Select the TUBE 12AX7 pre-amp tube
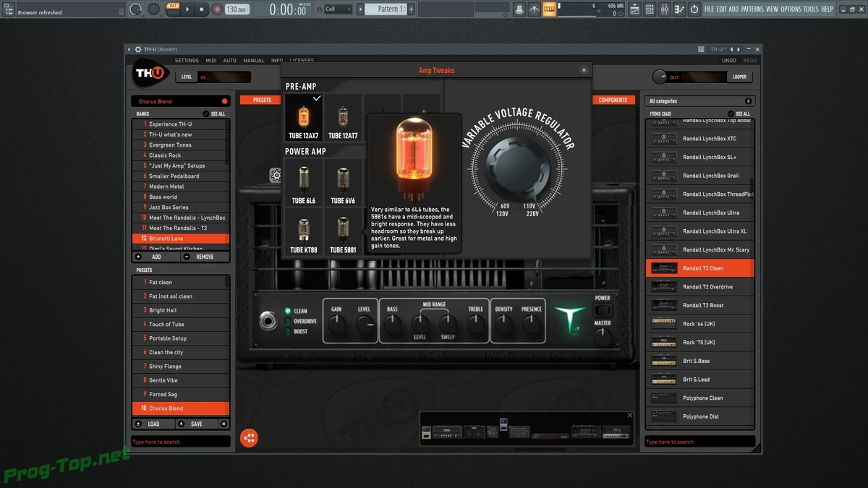 tap(304, 118)
